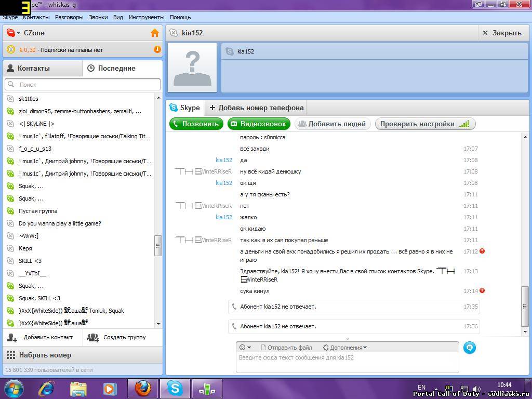Click the home icon in the CZone header
This screenshot has height=399, width=532.
tap(155, 33)
